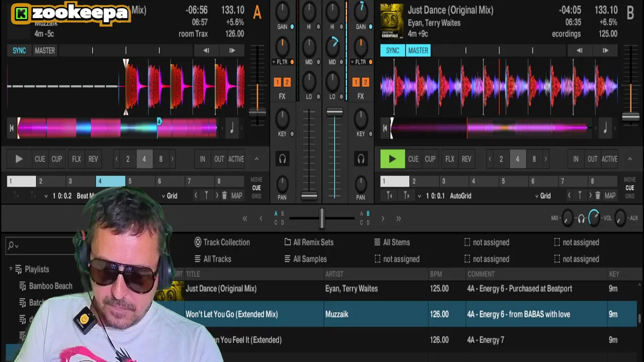This screenshot has height=362, width=644.
Task: Disable MASTER on deck B
Action: click(418, 50)
